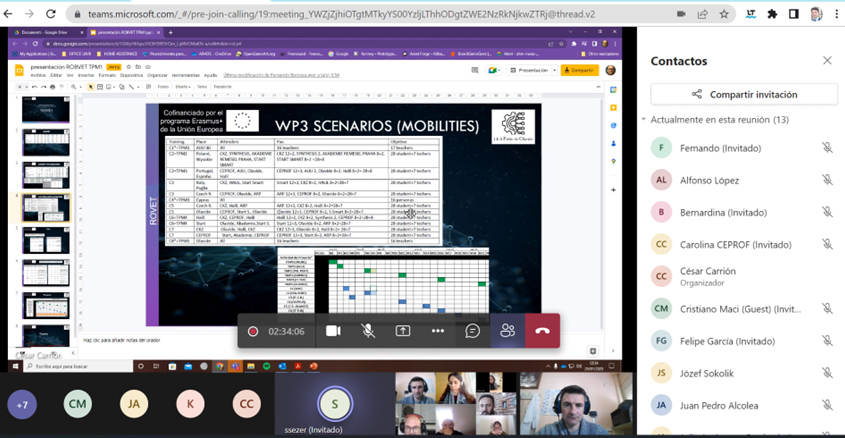Viewport: 845px width, 438px height.
Task: Hang up the call with the red phone button
Action: 542,331
